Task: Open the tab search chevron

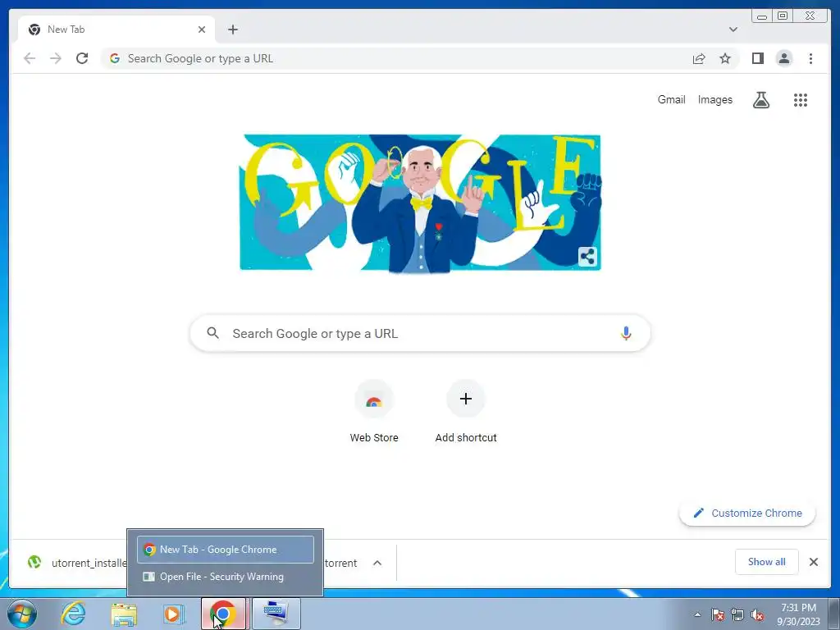Action: click(733, 30)
